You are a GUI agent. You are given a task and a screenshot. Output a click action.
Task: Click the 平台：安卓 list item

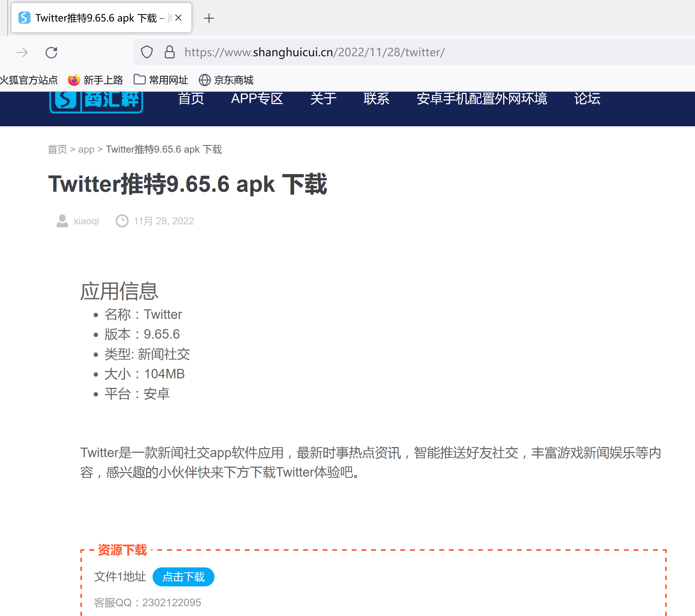coord(137,394)
